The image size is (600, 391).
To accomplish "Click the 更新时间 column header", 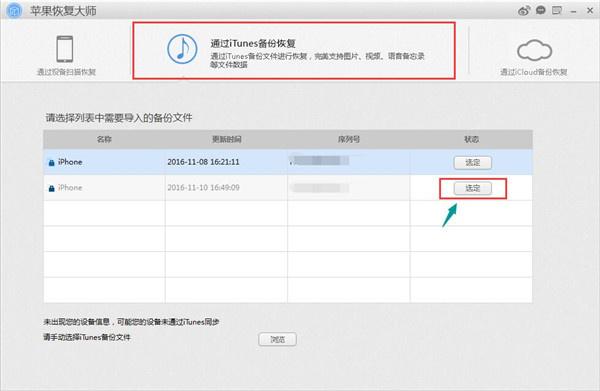I will (x=227, y=139).
